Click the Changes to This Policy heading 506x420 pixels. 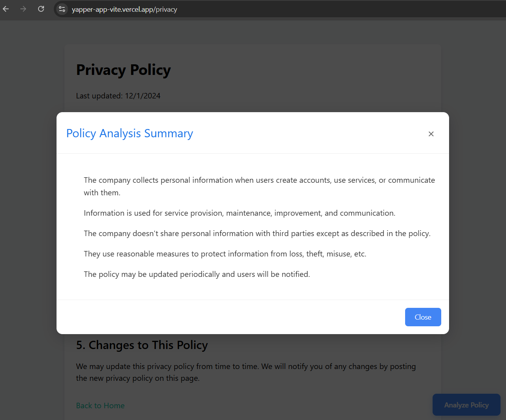pyautogui.click(x=142, y=345)
